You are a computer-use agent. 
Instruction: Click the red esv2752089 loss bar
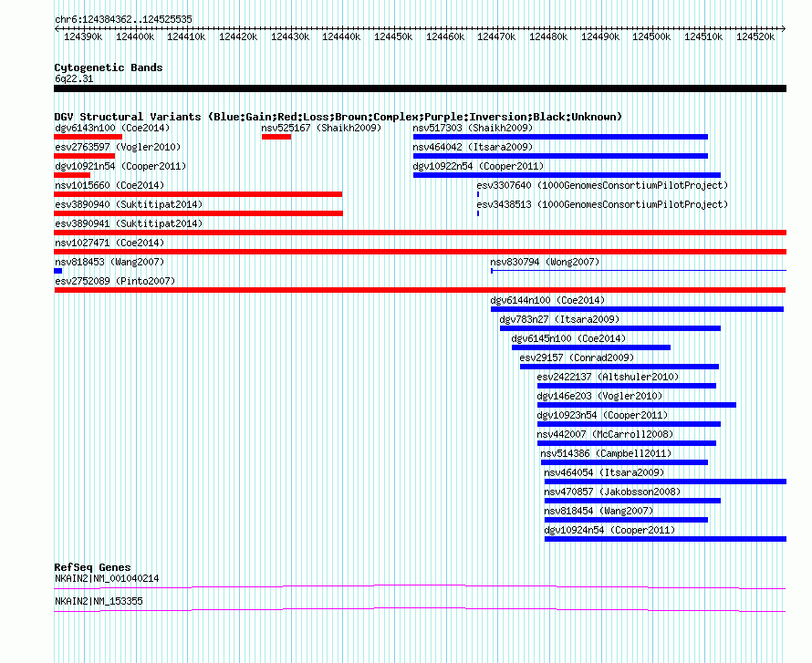point(420,290)
